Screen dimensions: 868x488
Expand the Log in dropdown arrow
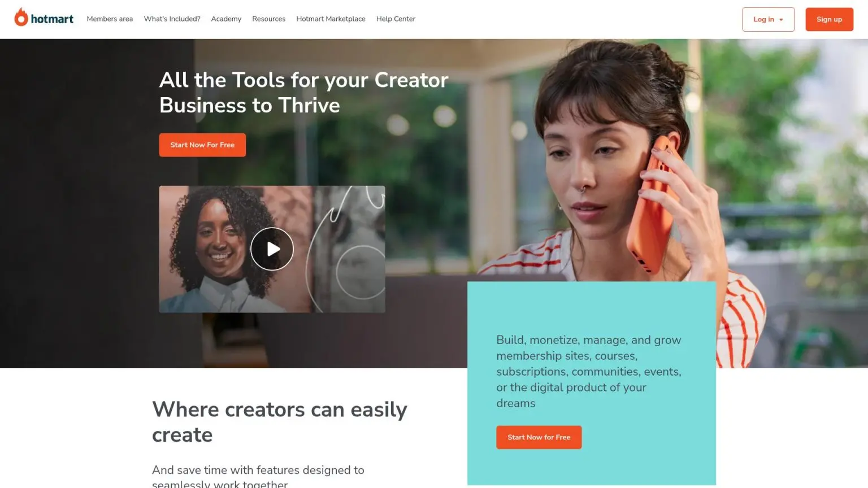click(x=782, y=20)
